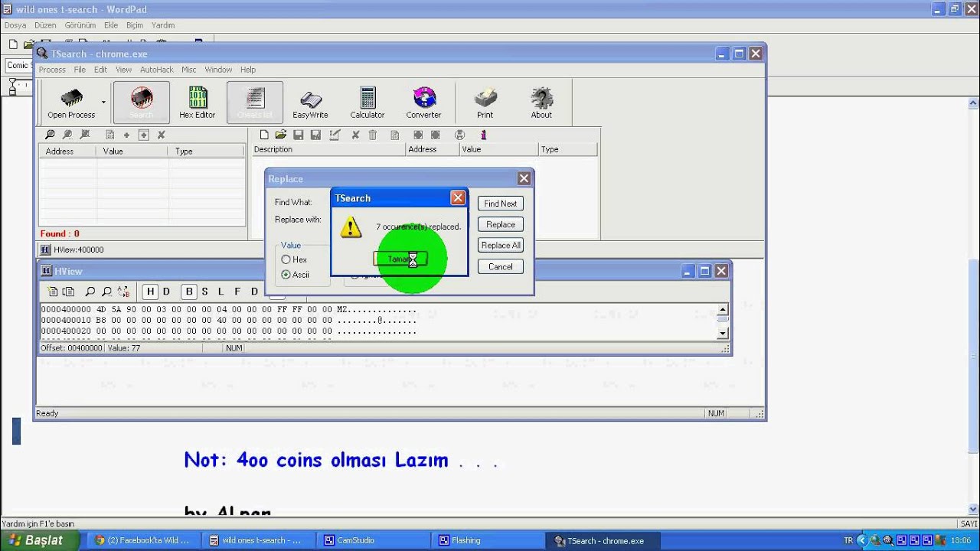Click first magnifier find icon in HView toolbar
The width and height of the screenshot is (980, 551).
(x=90, y=292)
